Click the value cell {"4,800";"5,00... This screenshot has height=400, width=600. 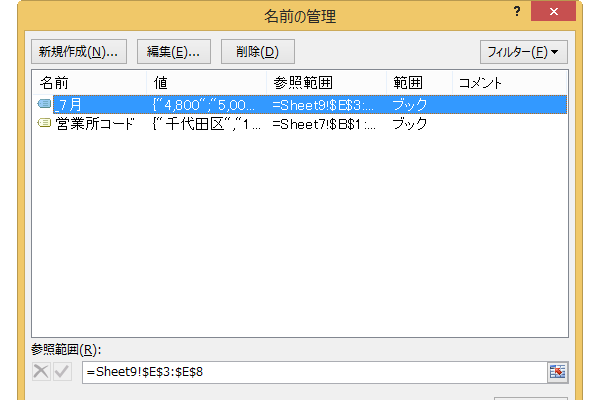click(204, 105)
